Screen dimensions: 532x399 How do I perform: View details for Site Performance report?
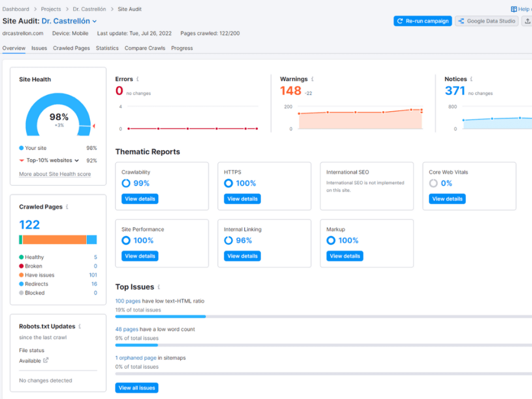[x=140, y=256]
